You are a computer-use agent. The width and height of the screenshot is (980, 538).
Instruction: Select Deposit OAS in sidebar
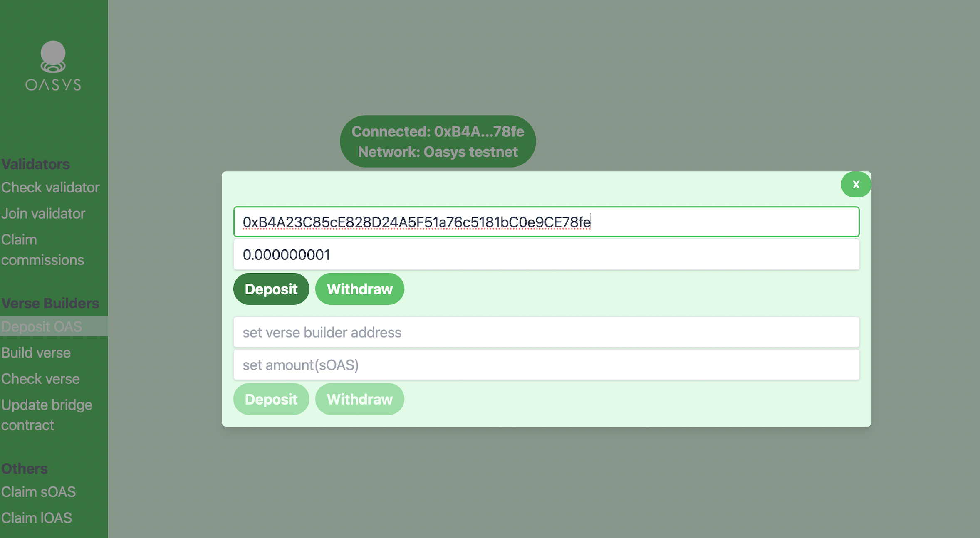click(x=42, y=326)
